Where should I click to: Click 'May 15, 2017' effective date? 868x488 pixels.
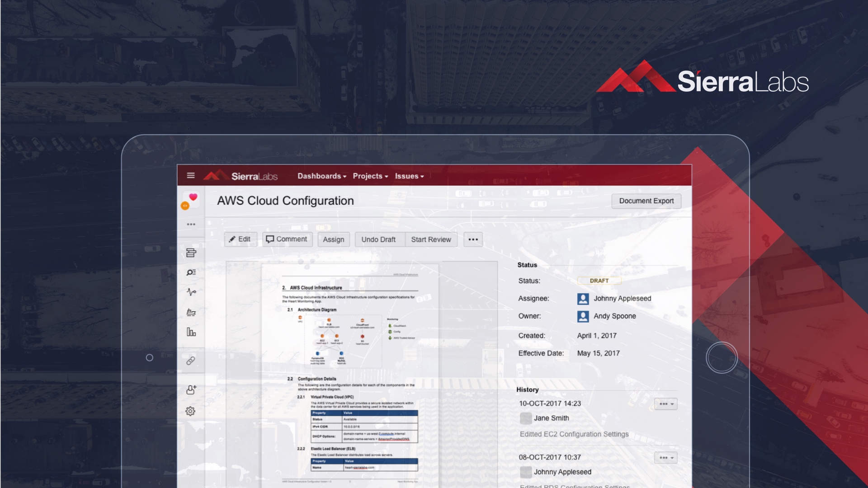pyautogui.click(x=599, y=353)
